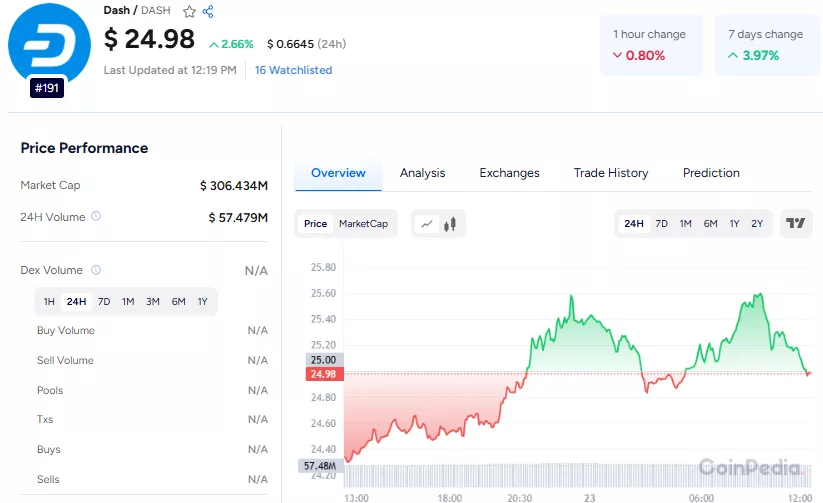Open the Trade History tab
This screenshot has height=503, width=823.
(x=611, y=173)
